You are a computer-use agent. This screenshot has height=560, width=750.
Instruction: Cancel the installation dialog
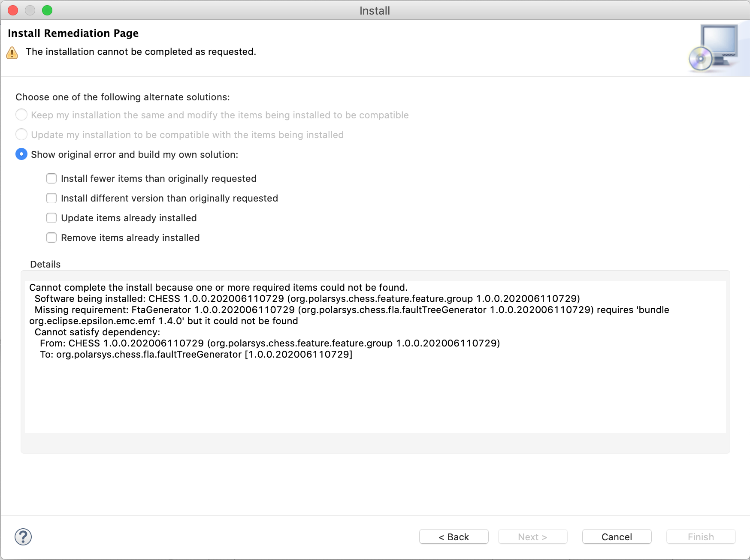[617, 537]
